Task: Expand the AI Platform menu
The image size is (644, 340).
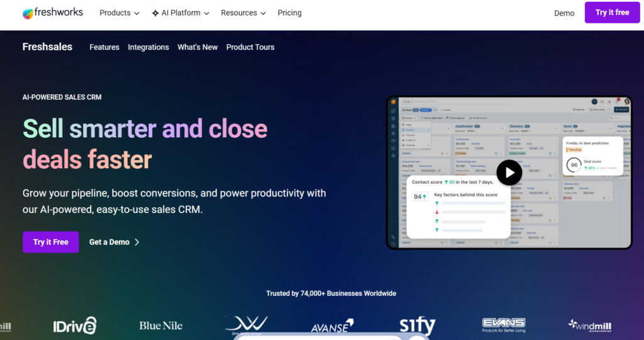Action: [180, 13]
